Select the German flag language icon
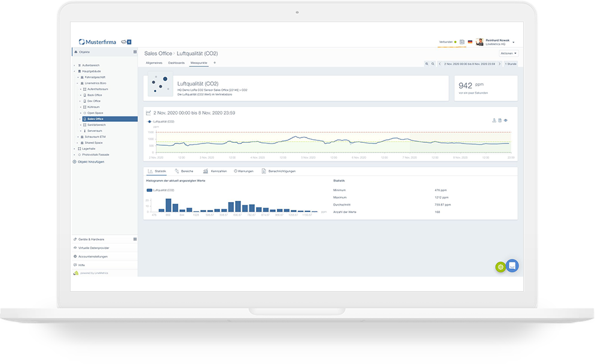595x364 pixels. coord(470,42)
